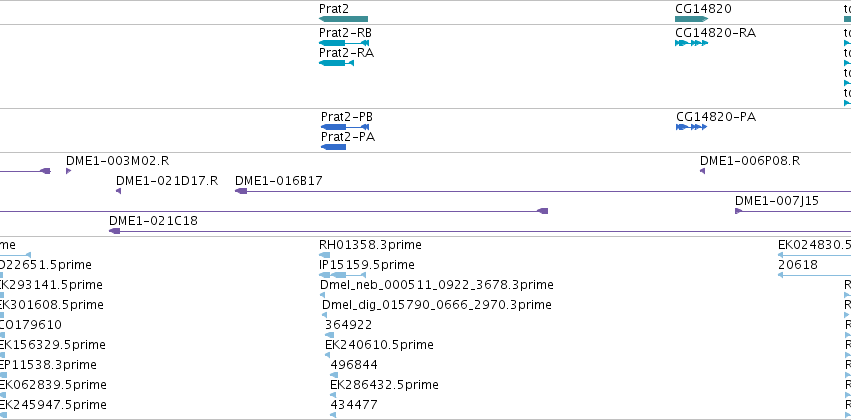Viewport: 851px width, 420px height.
Task: Select the Prat2-PB protein label
Action: coord(347,117)
